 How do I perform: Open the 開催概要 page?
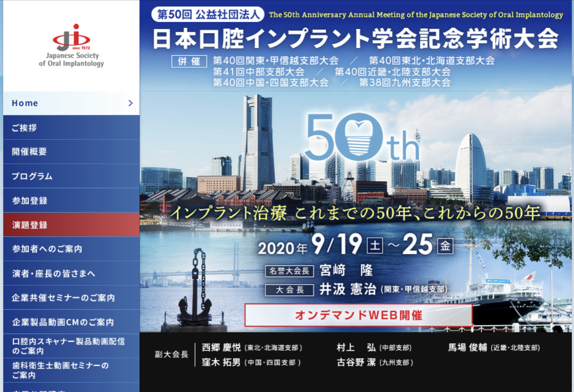click(x=71, y=152)
